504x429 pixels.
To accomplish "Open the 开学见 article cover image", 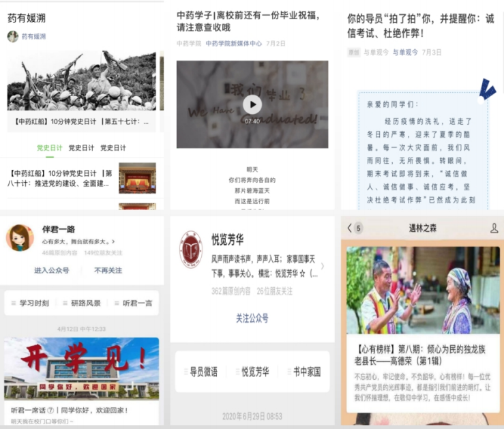I will (81, 368).
